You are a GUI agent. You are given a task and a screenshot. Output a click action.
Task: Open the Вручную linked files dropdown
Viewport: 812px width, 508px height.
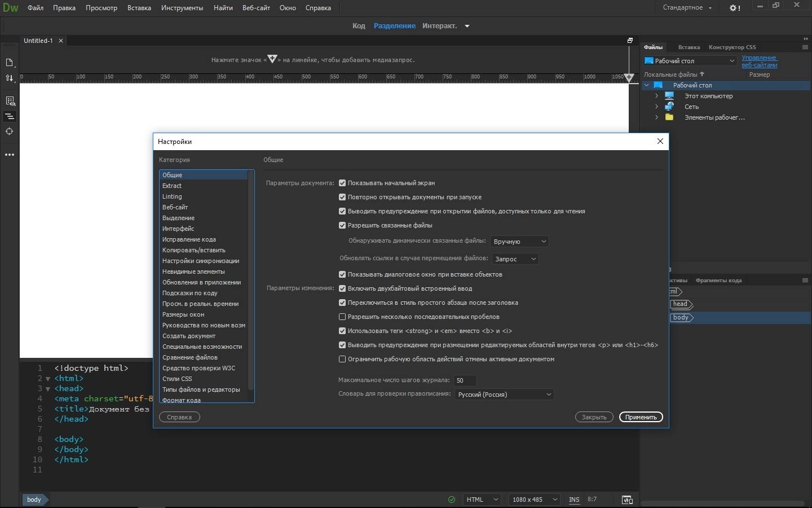tap(519, 242)
